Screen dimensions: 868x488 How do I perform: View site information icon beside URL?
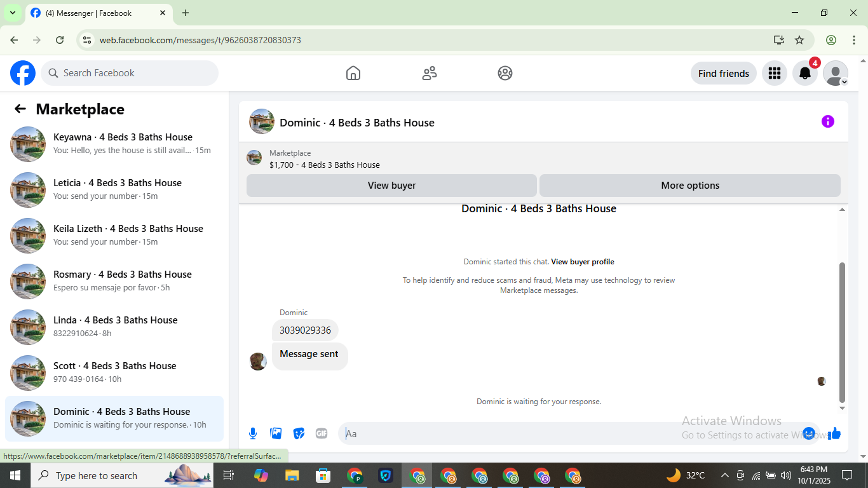tap(87, 40)
